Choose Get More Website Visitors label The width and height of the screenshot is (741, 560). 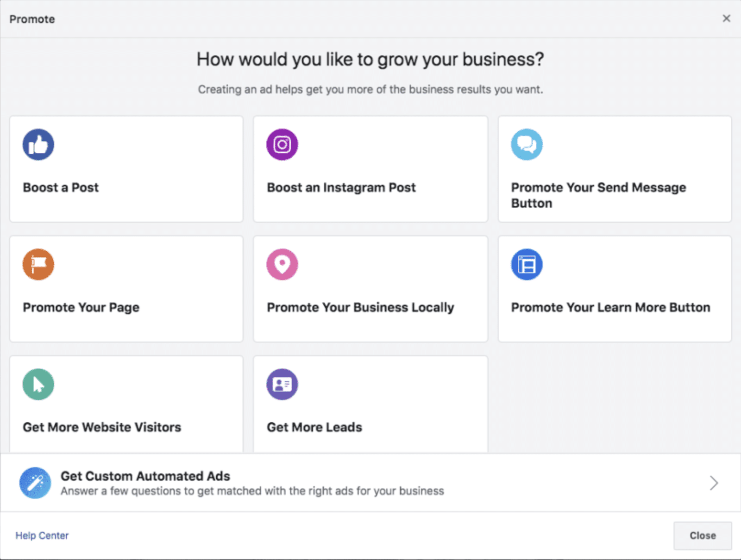tap(102, 427)
